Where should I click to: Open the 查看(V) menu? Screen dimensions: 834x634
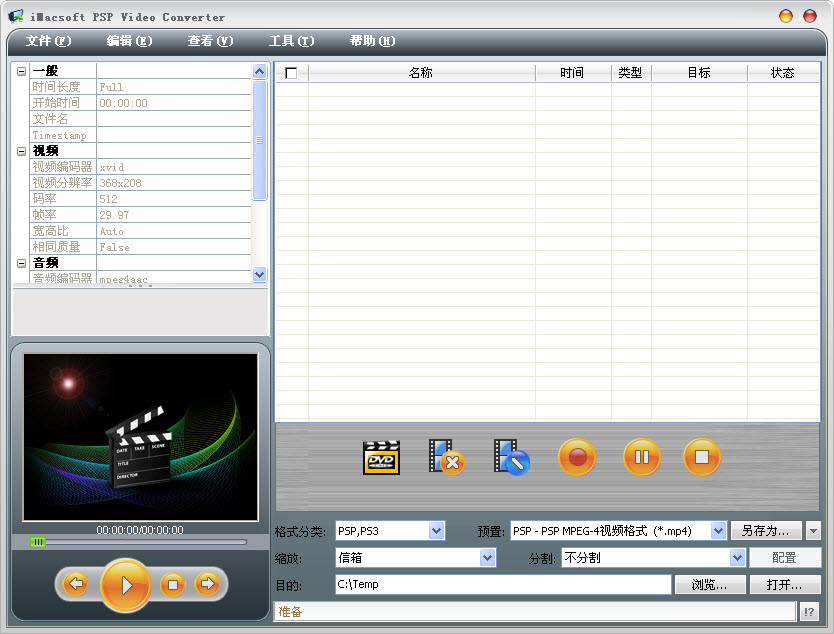[x=210, y=41]
